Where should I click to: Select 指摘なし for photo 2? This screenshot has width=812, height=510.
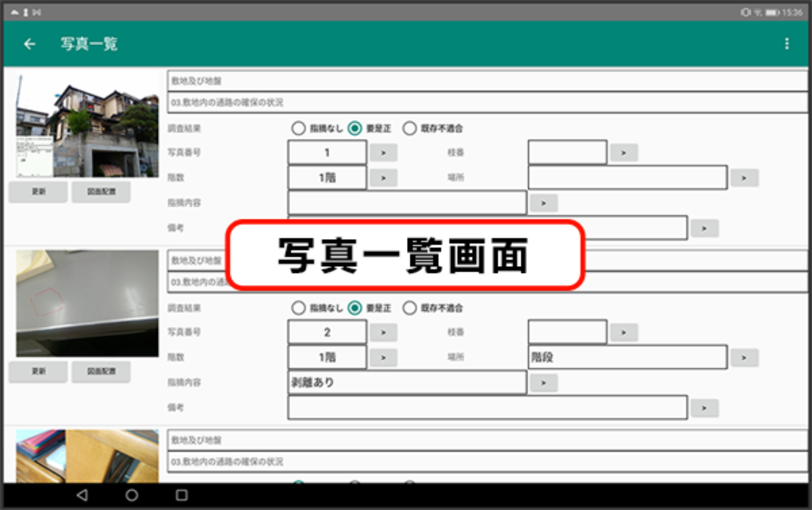pos(298,308)
